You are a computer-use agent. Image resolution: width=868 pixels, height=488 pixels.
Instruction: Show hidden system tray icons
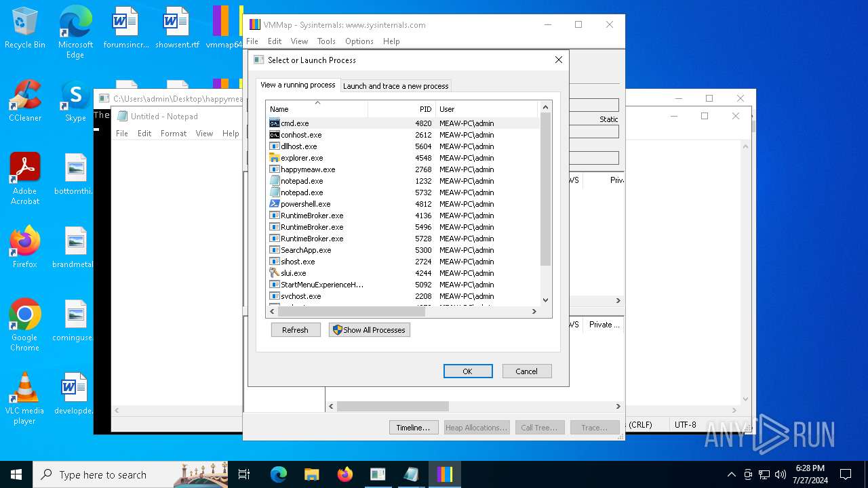coord(731,474)
